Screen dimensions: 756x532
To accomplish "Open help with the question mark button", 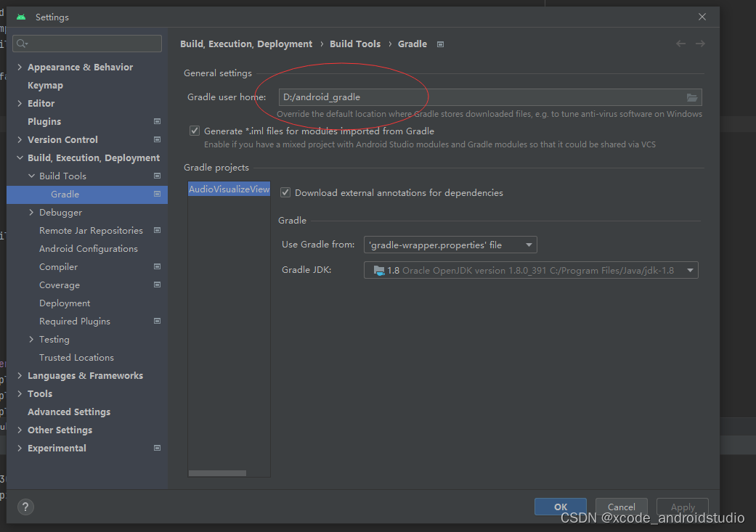I will 25,507.
